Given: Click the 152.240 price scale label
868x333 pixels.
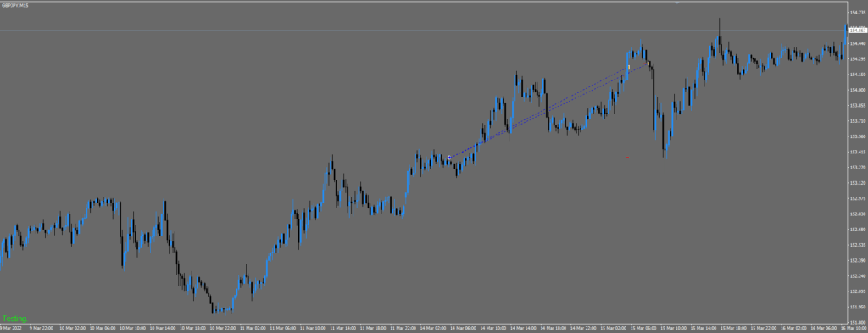Looking at the screenshot, I should pyautogui.click(x=858, y=275).
